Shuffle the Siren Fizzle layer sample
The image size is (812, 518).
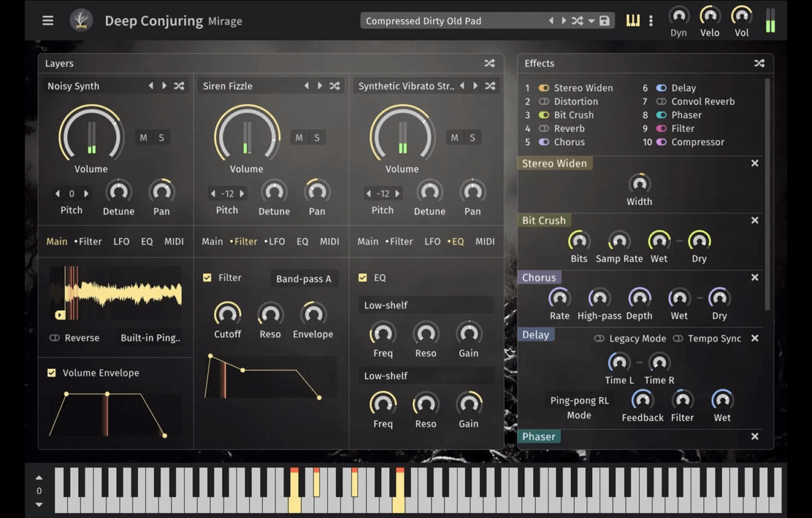pos(335,86)
